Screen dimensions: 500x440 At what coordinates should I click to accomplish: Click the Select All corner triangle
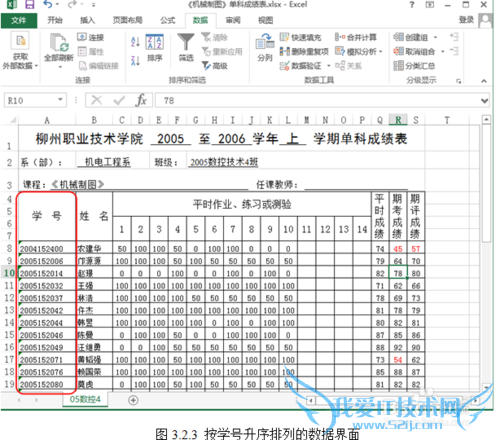point(13,120)
